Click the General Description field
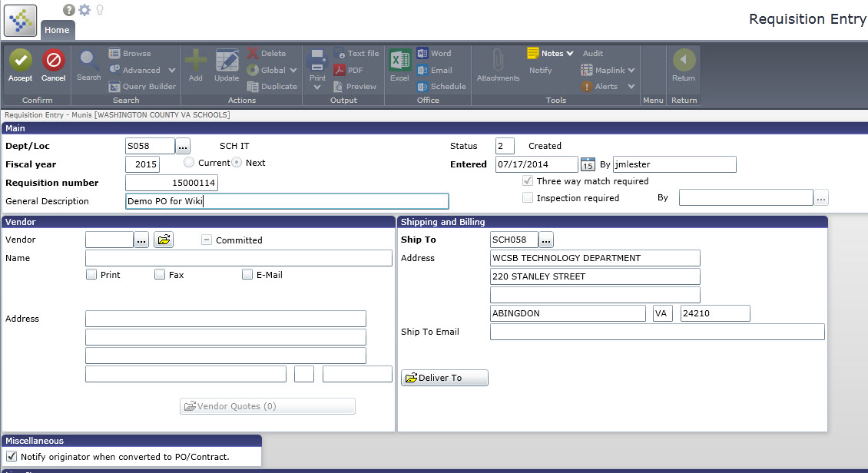The width and height of the screenshot is (868, 473). (x=287, y=201)
